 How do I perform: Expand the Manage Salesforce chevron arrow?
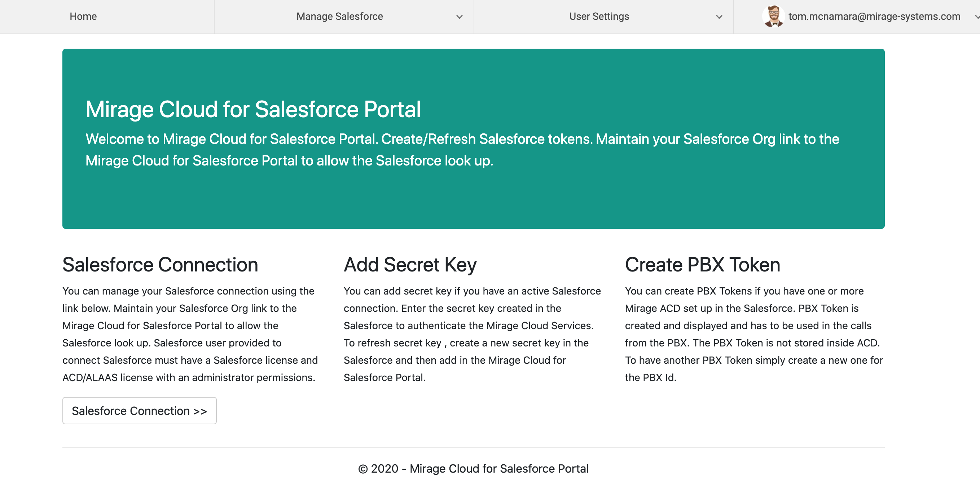pos(459,17)
